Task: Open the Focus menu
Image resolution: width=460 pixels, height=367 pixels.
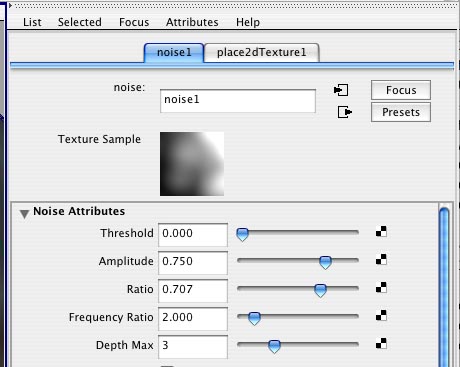Action: point(134,22)
